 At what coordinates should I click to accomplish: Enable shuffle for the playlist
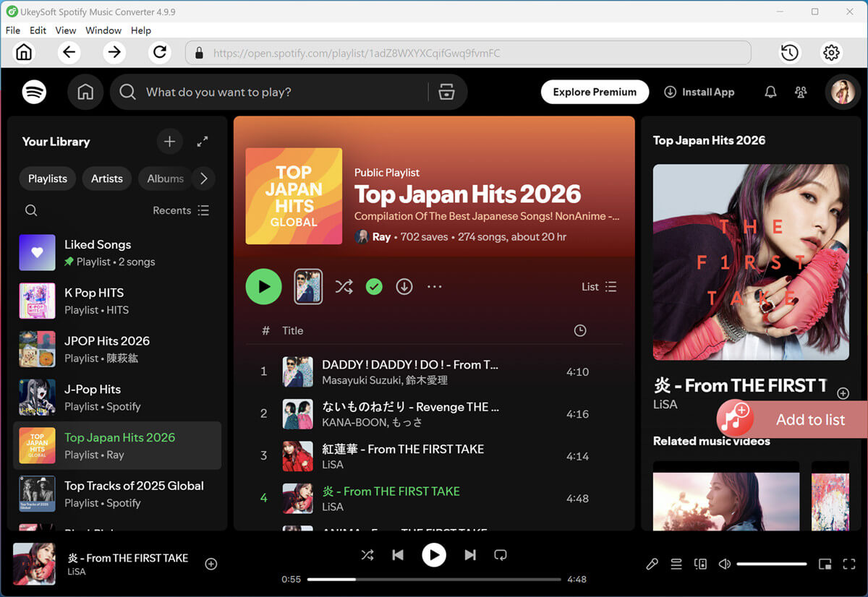(x=344, y=286)
